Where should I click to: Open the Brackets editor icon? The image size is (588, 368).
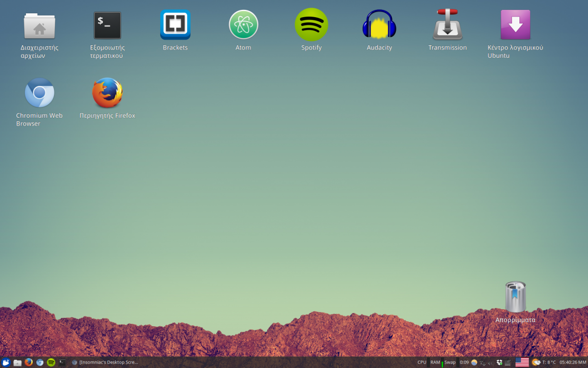[x=175, y=25]
